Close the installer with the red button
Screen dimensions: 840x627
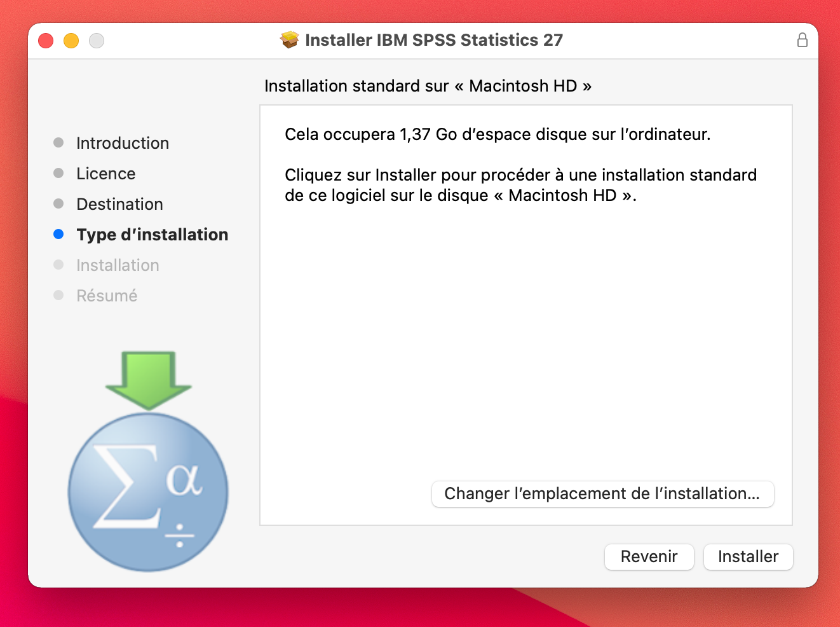pos(46,41)
